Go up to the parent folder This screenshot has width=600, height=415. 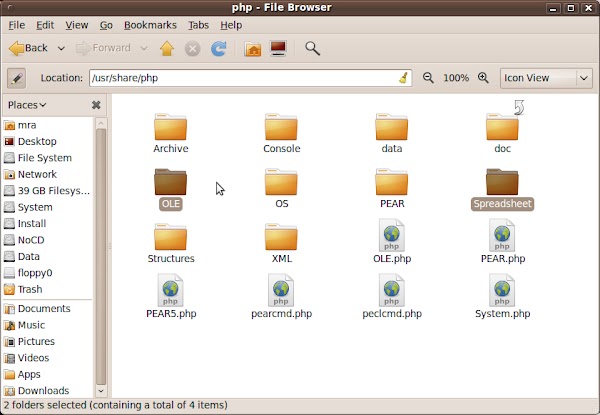(x=167, y=49)
